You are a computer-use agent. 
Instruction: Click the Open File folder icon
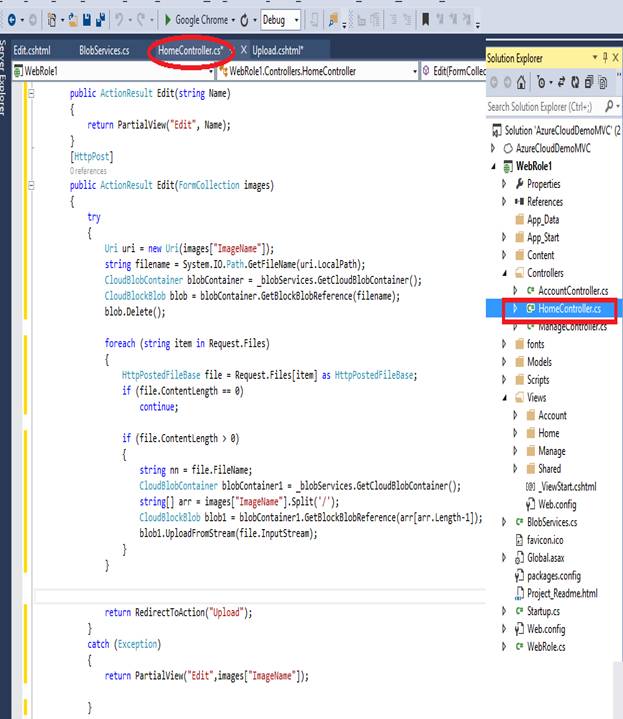(72, 20)
